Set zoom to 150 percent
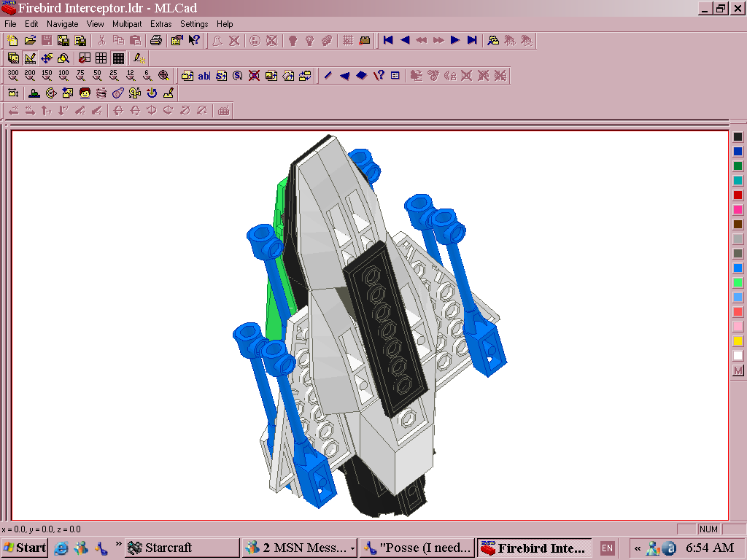 [x=47, y=75]
